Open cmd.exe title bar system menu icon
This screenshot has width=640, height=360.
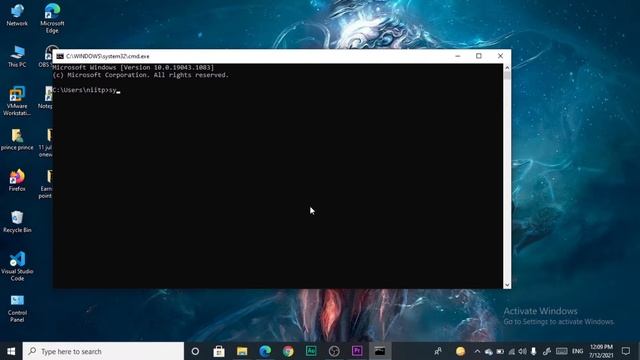[x=60, y=56]
